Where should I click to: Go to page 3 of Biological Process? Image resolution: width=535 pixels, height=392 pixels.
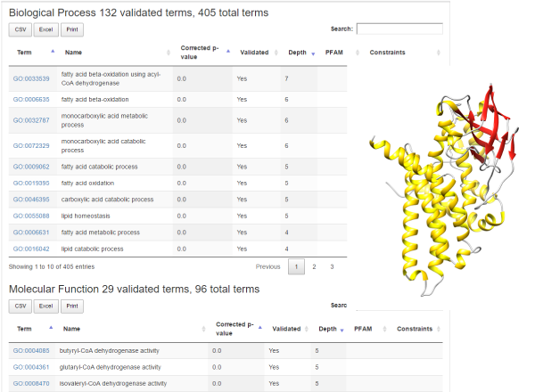tap(332, 266)
